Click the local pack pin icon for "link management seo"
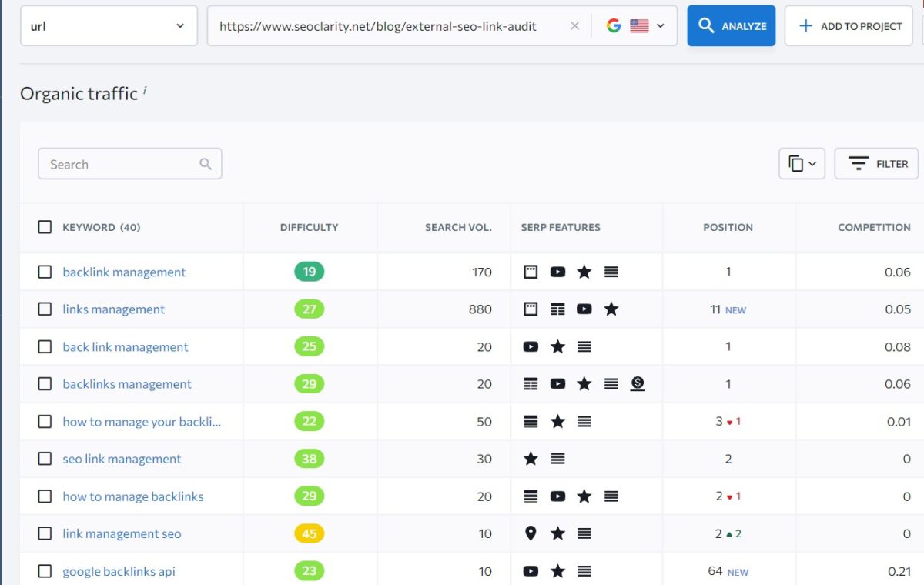924x585 pixels. coord(531,533)
